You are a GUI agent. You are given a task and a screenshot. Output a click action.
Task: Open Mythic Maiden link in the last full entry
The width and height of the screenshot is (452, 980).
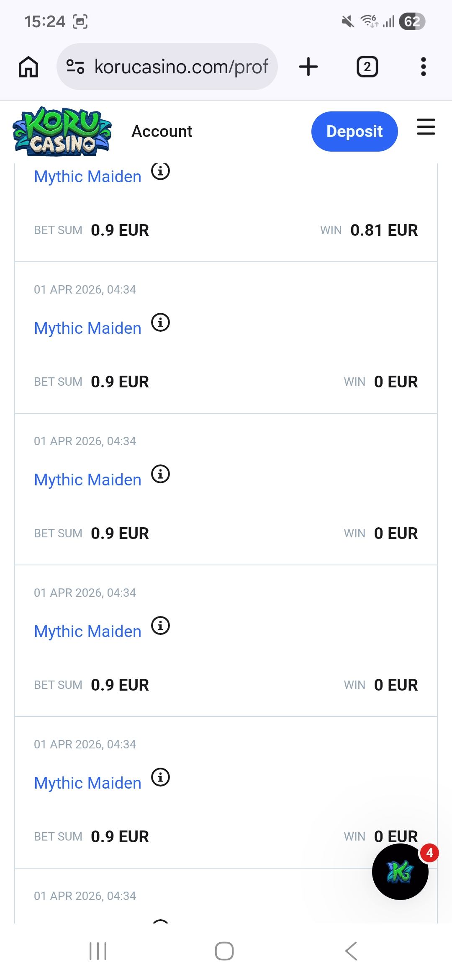[x=87, y=783]
